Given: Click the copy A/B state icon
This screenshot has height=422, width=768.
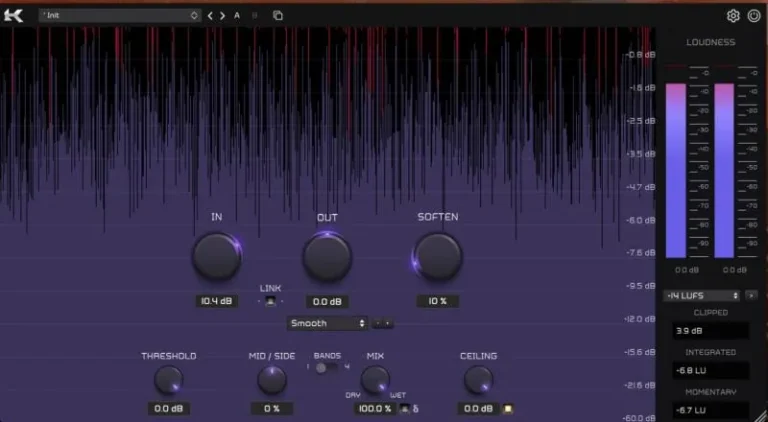Looking at the screenshot, I should click(x=277, y=16).
